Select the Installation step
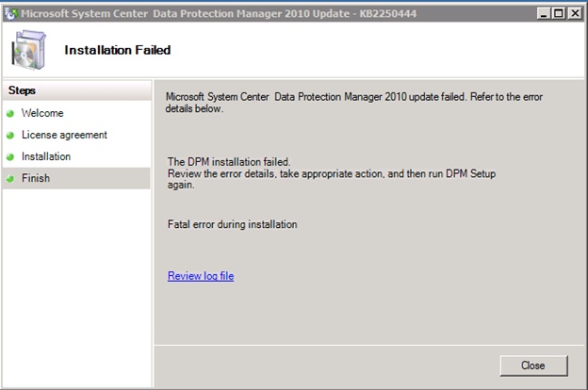This screenshot has width=588, height=390. point(46,156)
